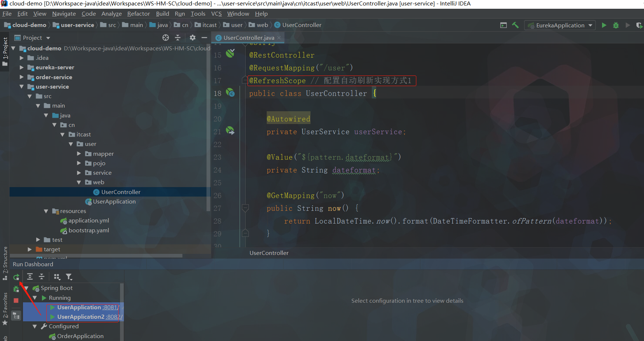Expand the eureka-server module
This screenshot has width=644, height=341.
(x=22, y=67)
